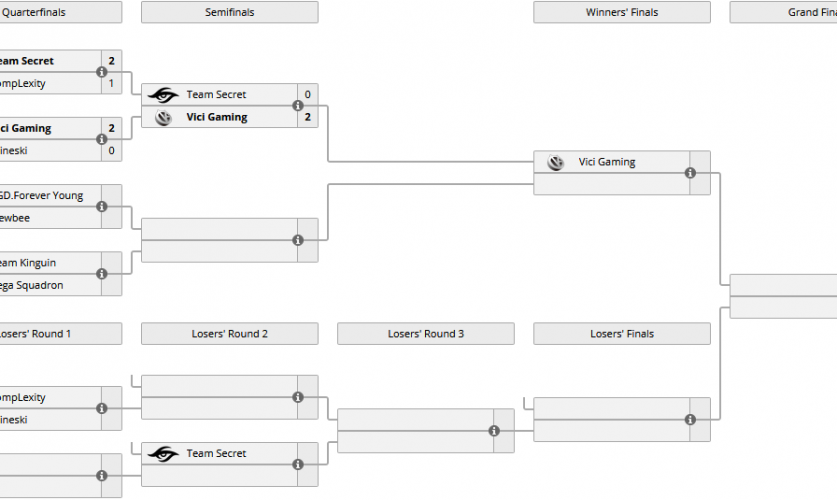Open info icon for Vici Gaming vs Mineski quarterfinal
This screenshot has height=500, width=837.
pos(102,139)
